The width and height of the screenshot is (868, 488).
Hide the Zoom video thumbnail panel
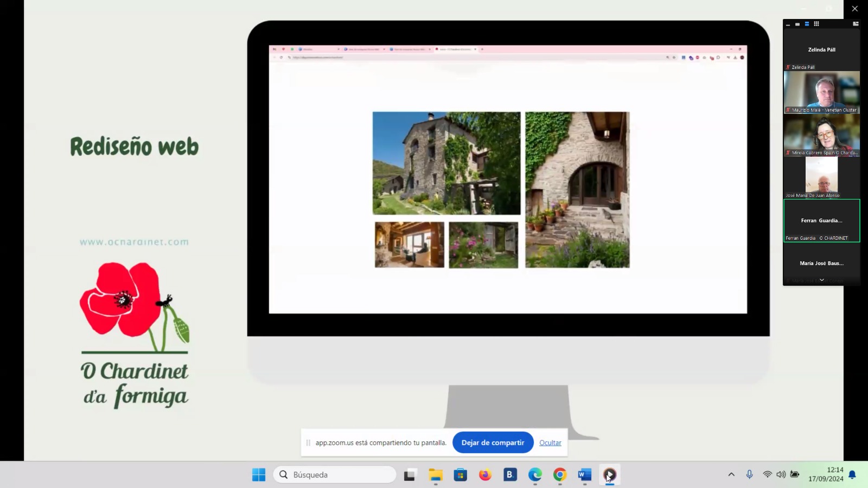pyautogui.click(x=788, y=24)
